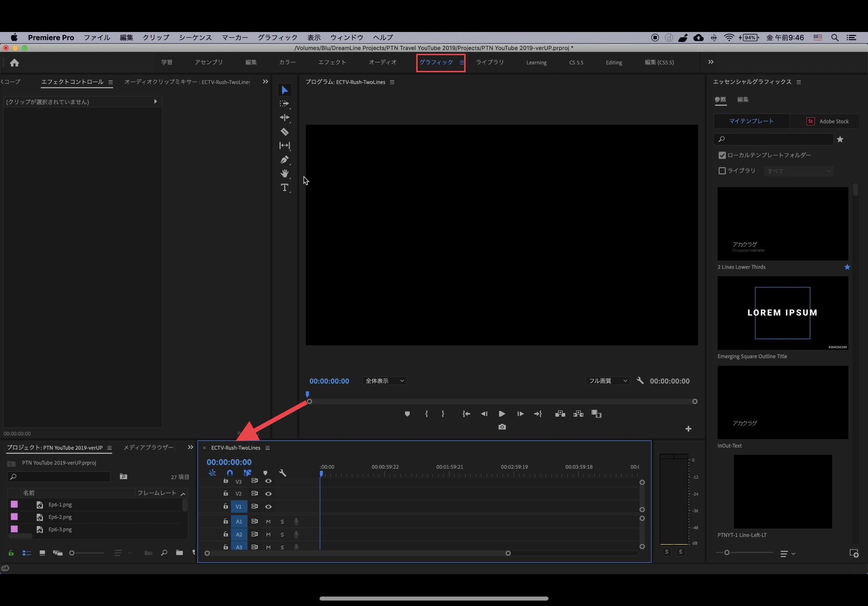868x606 pixels.
Task: Select the Type tool
Action: point(284,187)
